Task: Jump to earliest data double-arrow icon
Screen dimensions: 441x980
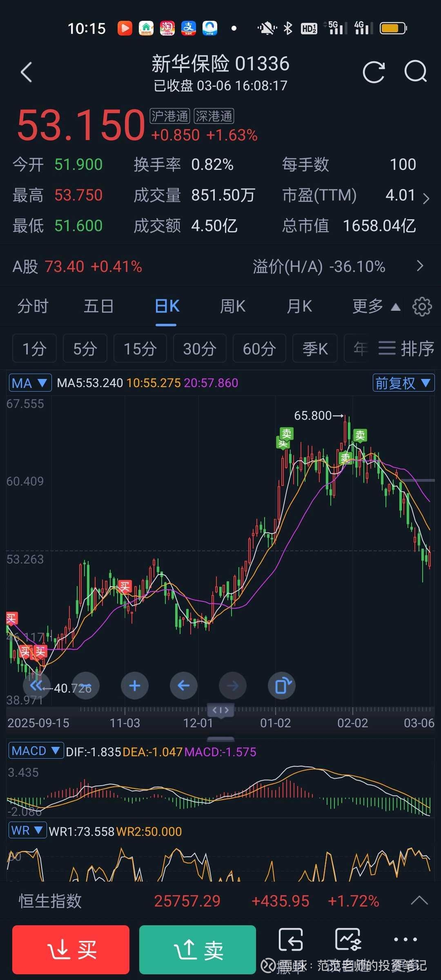Action: point(37,686)
